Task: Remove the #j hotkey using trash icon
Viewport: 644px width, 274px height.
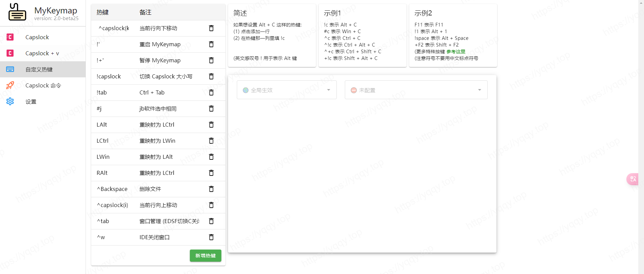Action: [211, 109]
